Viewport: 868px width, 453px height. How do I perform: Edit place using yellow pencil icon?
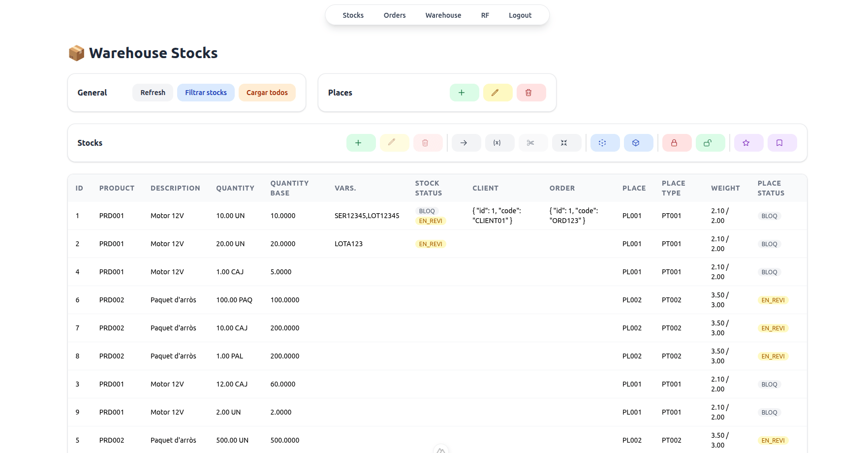click(497, 93)
